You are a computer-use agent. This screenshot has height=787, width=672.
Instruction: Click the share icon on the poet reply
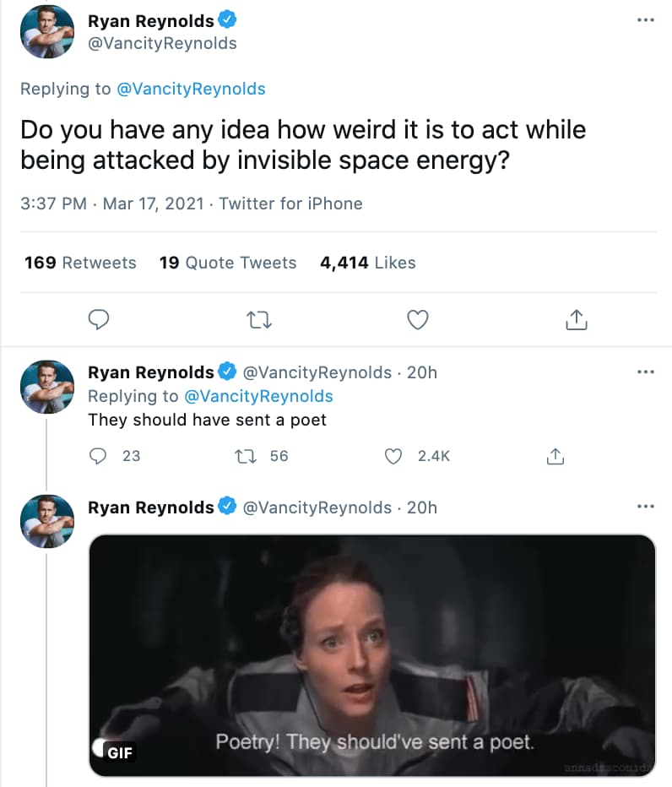[x=555, y=455]
